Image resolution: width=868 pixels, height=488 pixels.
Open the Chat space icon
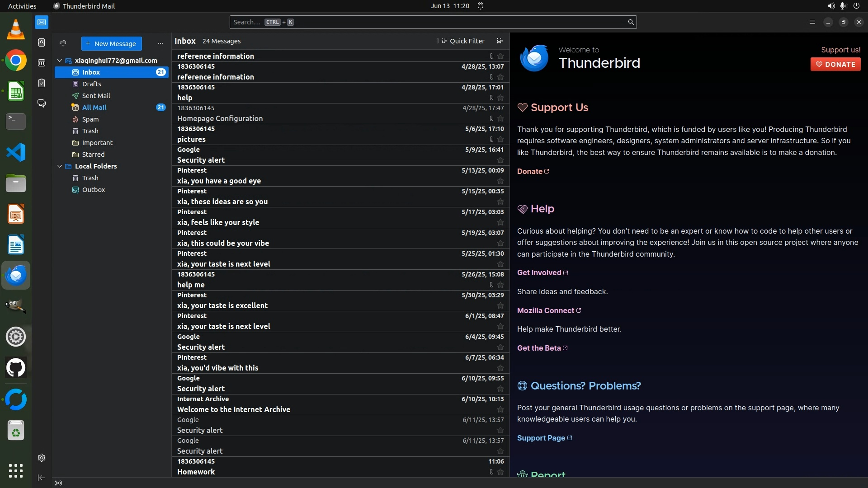(x=42, y=103)
